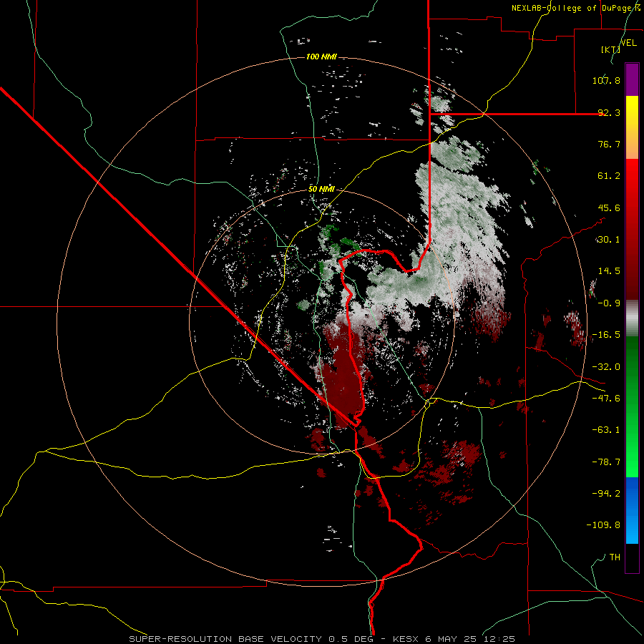Select the -63.1 legend value

pos(606,430)
